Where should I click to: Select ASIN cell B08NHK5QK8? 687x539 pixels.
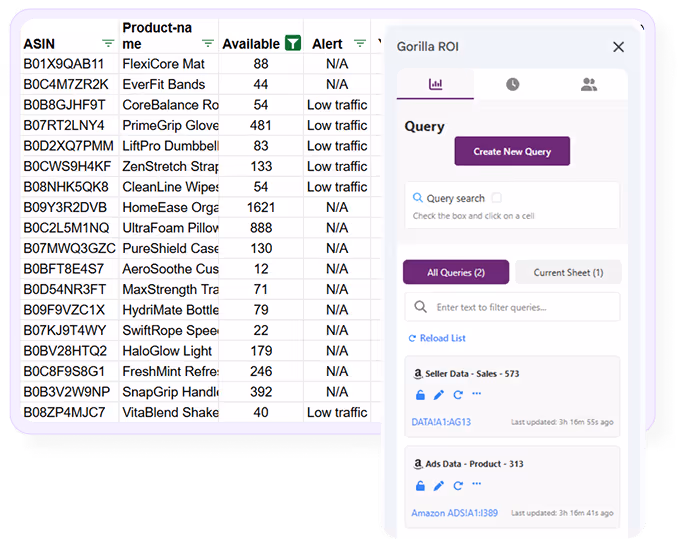coord(70,187)
